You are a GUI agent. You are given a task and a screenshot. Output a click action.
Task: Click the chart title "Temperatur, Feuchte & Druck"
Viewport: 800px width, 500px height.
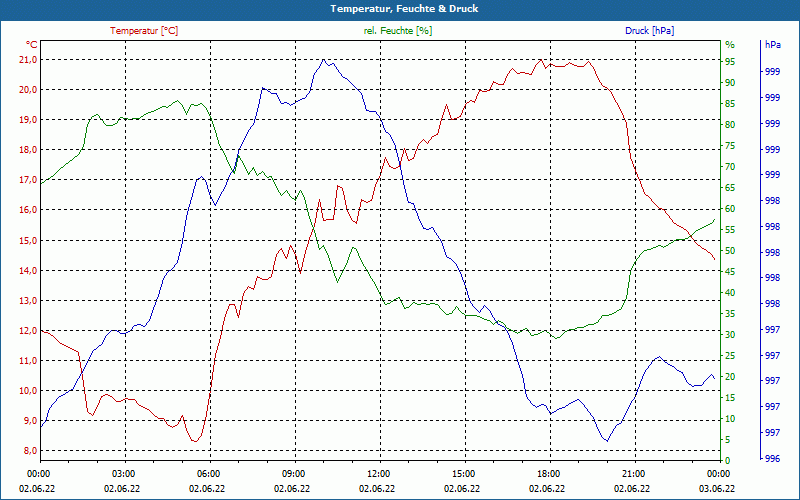pos(404,9)
